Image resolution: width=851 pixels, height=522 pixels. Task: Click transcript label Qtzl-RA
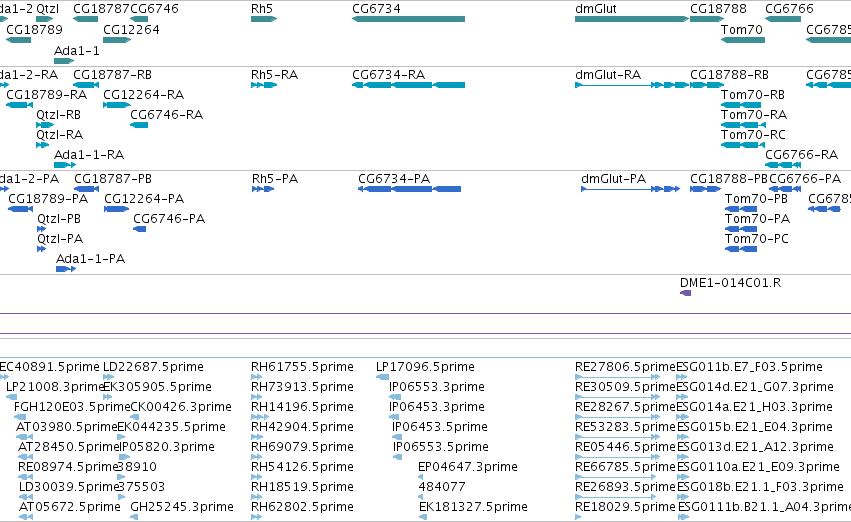[x=59, y=135]
